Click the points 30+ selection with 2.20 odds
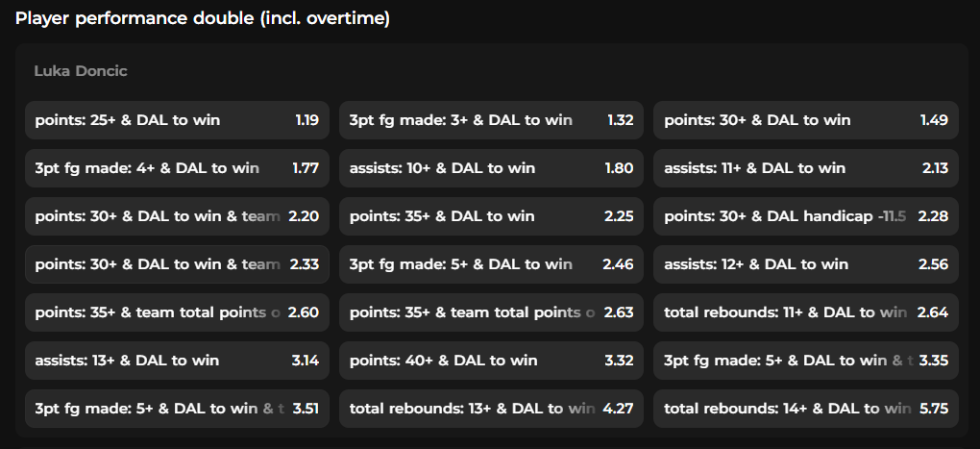 [x=177, y=216]
